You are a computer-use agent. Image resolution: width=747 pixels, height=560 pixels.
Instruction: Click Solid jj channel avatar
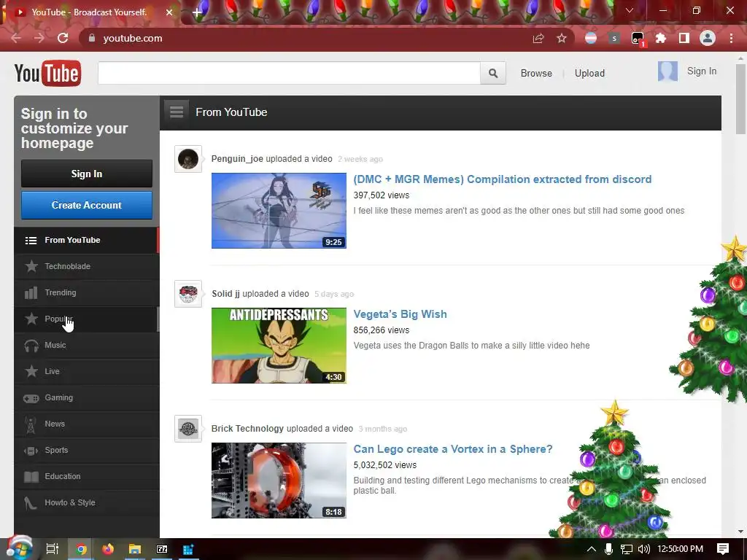pos(188,294)
